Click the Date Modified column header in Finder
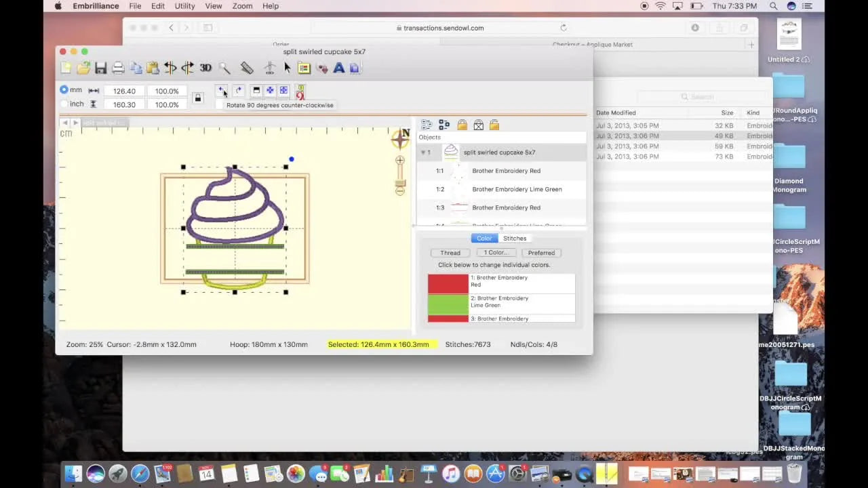The image size is (868, 488). 616,113
